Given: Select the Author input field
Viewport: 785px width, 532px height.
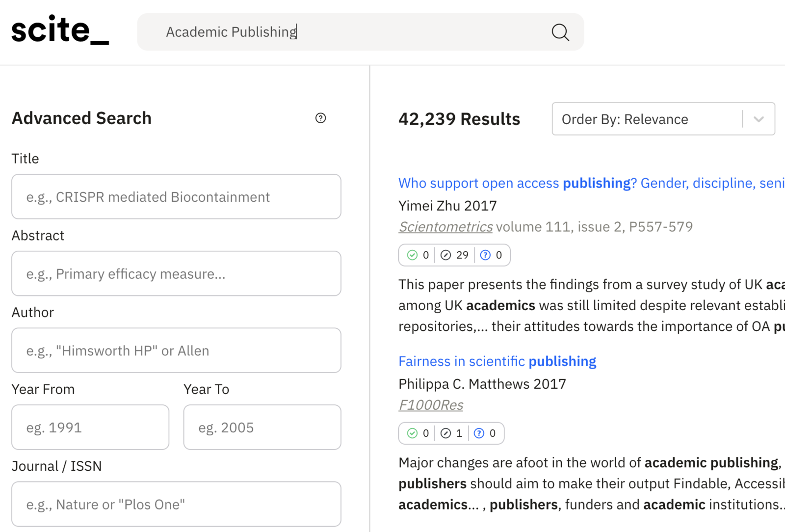Looking at the screenshot, I should 176,350.
